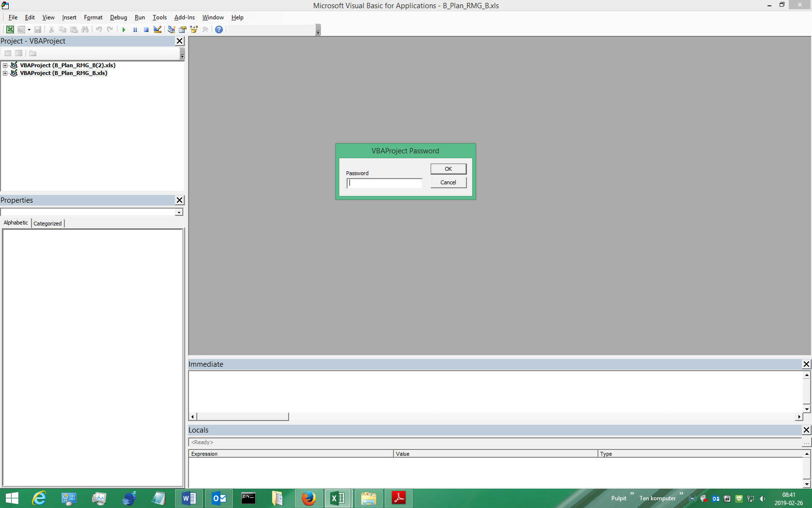The image size is (812, 508).
Task: Toggle Design Mode in the toolbar
Action: [x=158, y=30]
